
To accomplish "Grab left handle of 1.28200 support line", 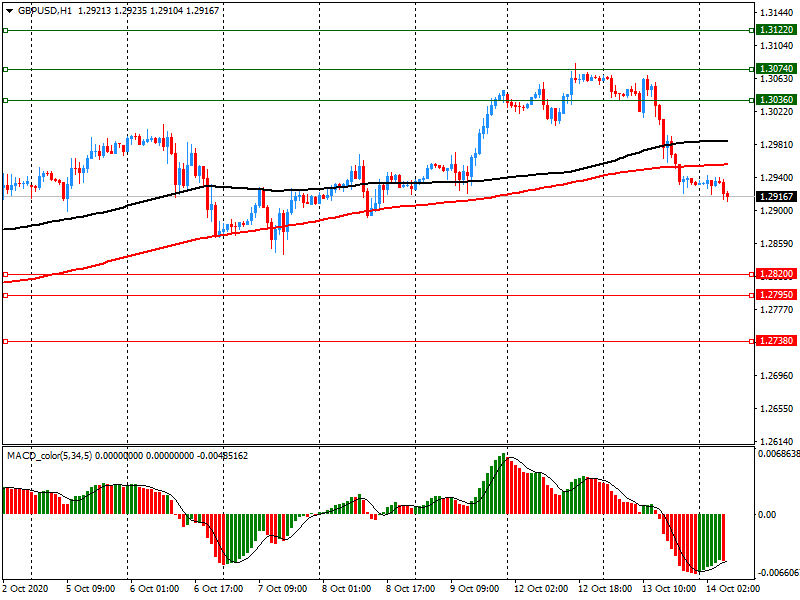I will pyautogui.click(x=6, y=274).
